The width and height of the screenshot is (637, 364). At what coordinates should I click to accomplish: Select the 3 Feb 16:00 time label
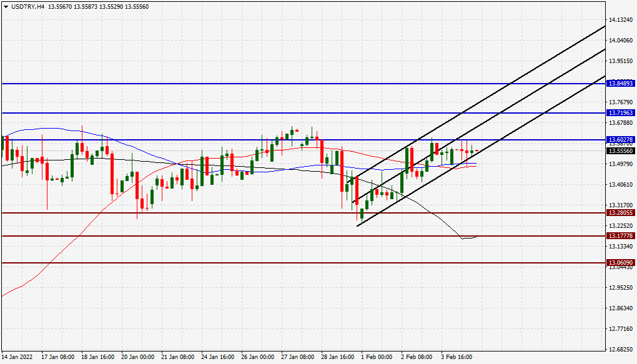457,357
